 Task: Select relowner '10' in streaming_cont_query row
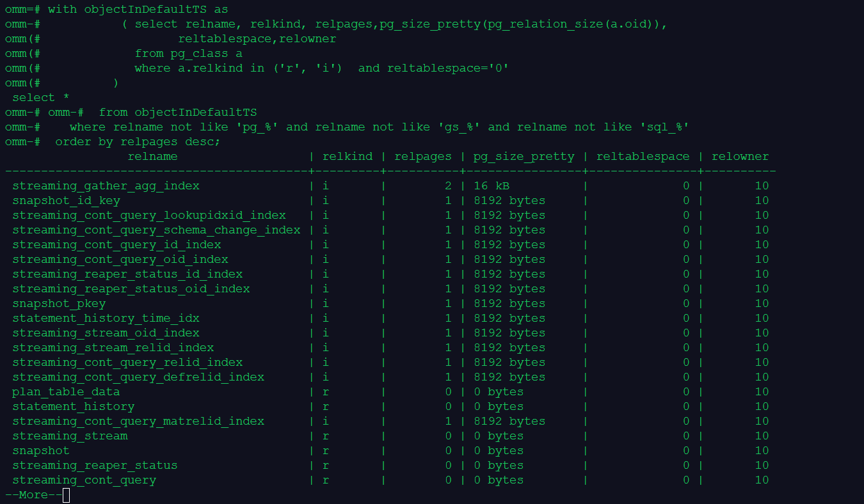(762, 480)
